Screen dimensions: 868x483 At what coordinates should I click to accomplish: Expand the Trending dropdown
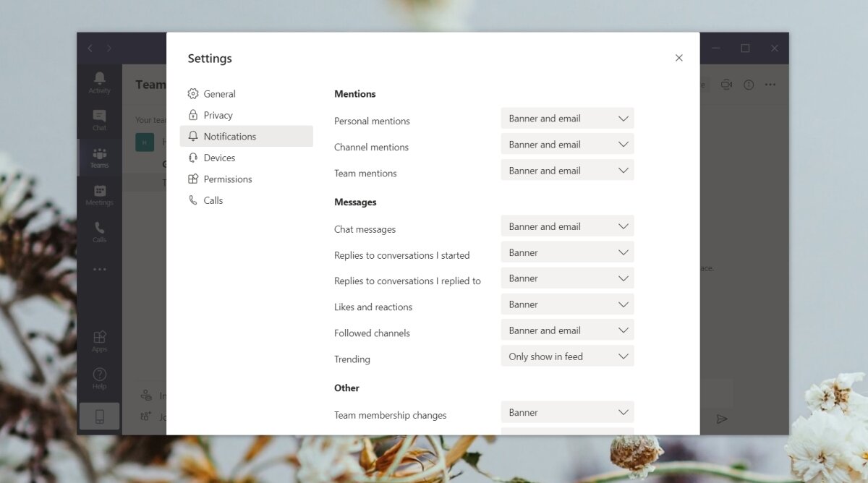coord(567,356)
